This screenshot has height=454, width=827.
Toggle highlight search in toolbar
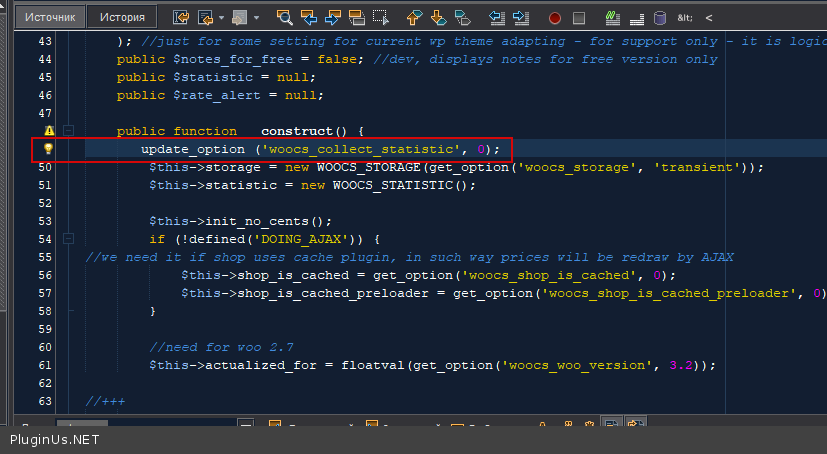point(357,17)
